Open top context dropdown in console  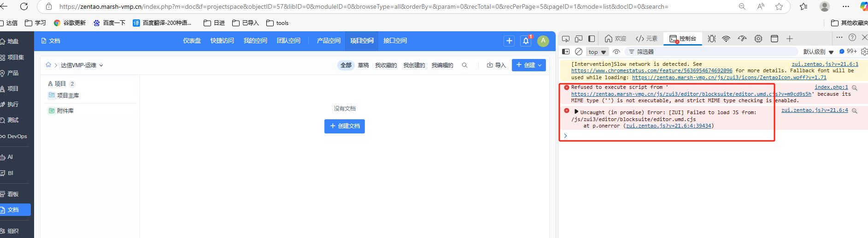[598, 52]
